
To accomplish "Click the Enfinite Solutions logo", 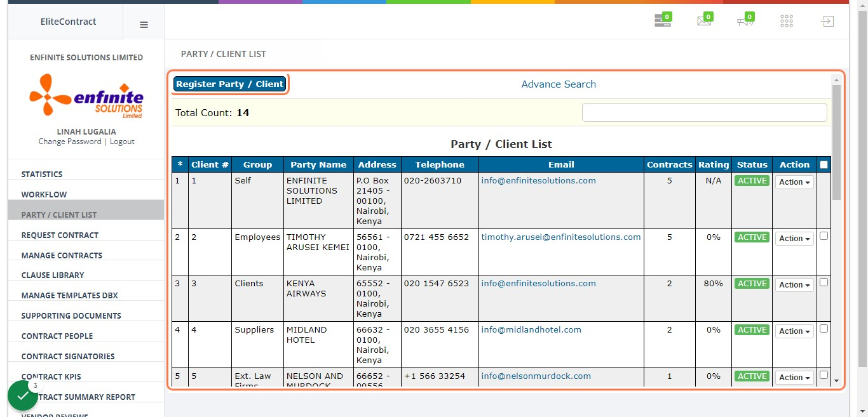I will pos(86,96).
